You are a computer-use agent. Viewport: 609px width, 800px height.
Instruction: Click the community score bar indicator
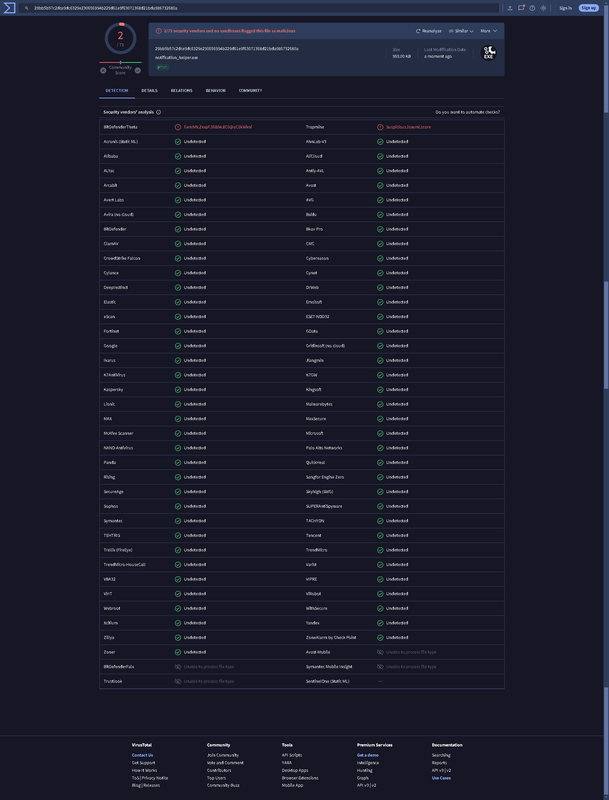[120, 63]
